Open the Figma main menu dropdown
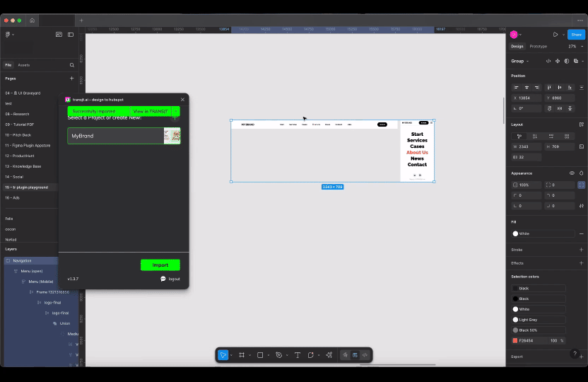Screen dimensions: 588x382 [10, 35]
